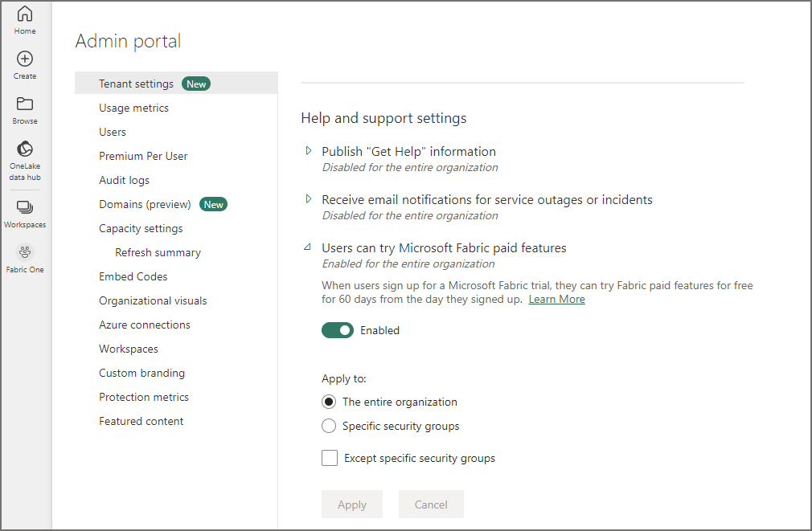The height and width of the screenshot is (531, 812).
Task: Go to Users admin section
Action: coord(113,132)
